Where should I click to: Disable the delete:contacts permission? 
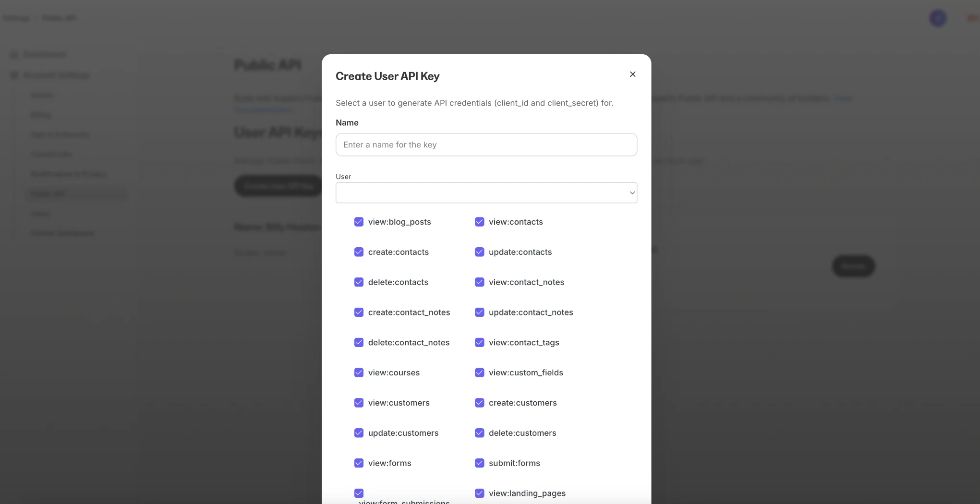[359, 282]
